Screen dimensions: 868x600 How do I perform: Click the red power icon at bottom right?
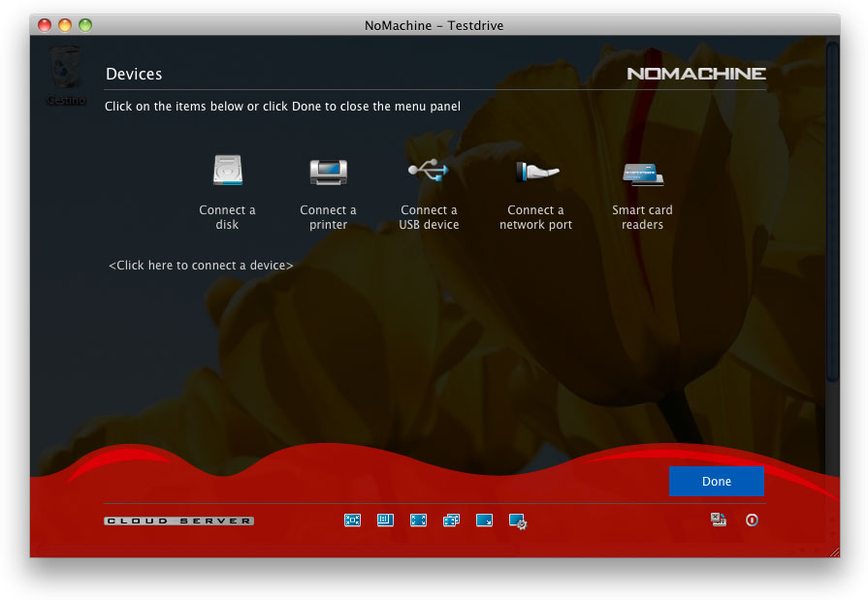[x=752, y=521]
